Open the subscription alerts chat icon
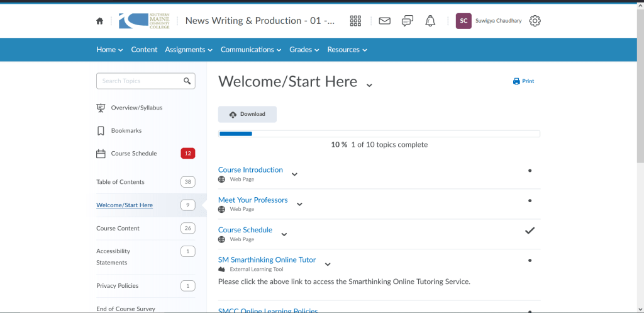 (x=408, y=21)
